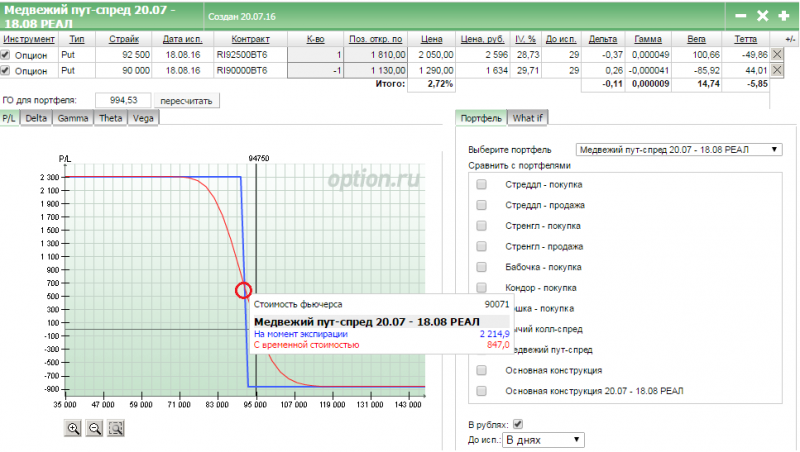
Task: Sort by Дельта column header
Action: (603, 39)
